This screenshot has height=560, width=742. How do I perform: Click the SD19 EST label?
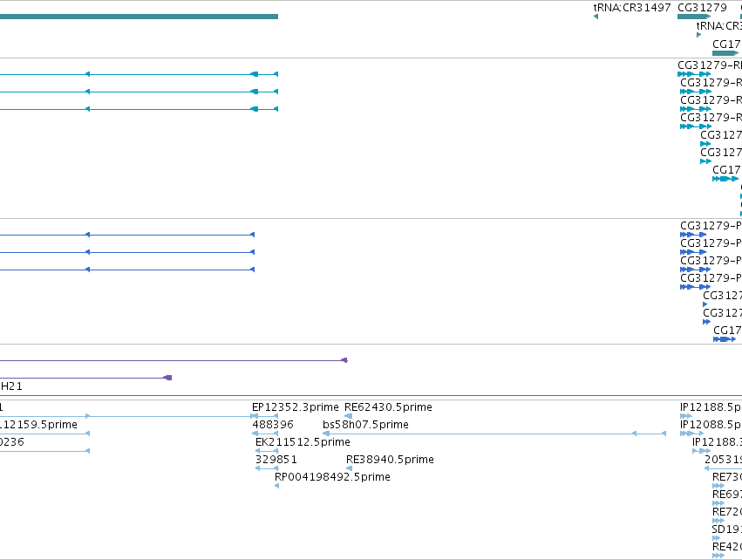point(727,529)
